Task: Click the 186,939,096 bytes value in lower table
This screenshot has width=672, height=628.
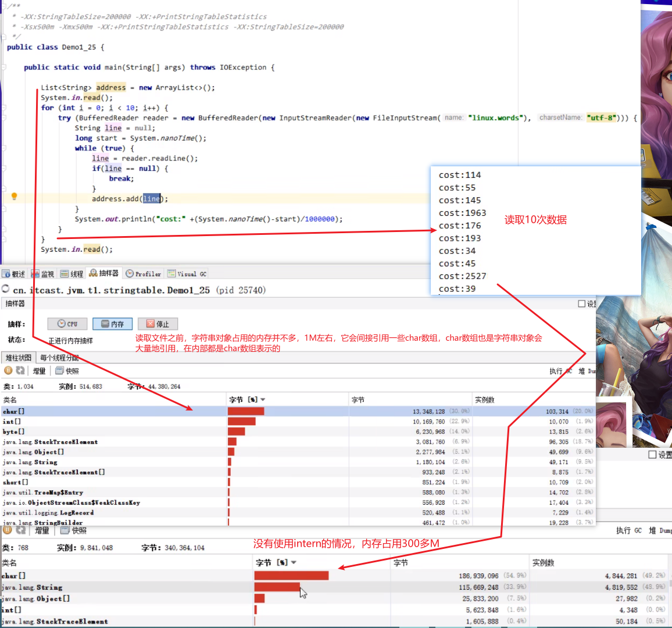Action: (x=478, y=575)
